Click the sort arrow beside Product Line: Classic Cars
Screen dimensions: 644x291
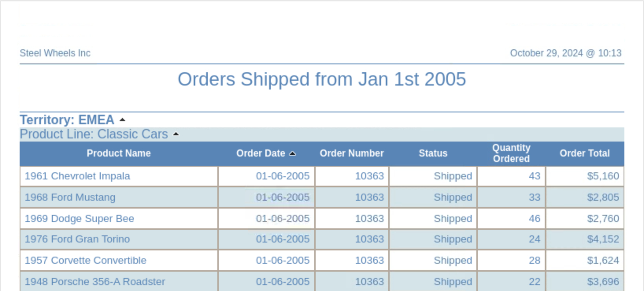pos(176,134)
